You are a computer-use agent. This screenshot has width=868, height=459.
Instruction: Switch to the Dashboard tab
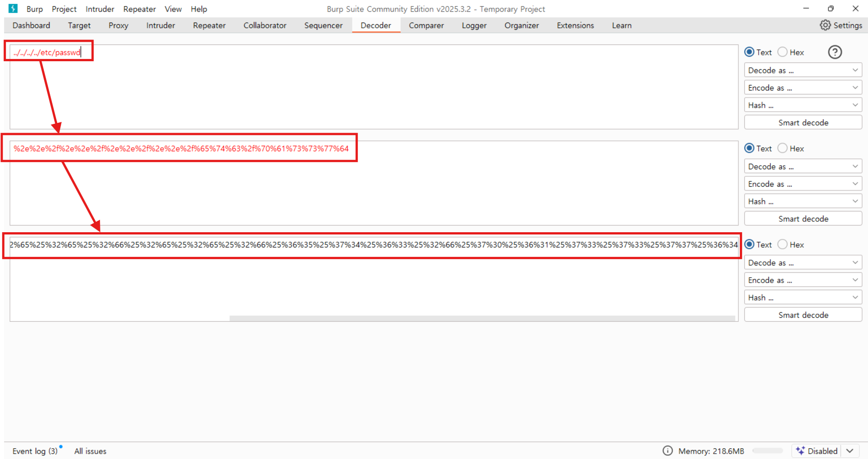tap(31, 26)
